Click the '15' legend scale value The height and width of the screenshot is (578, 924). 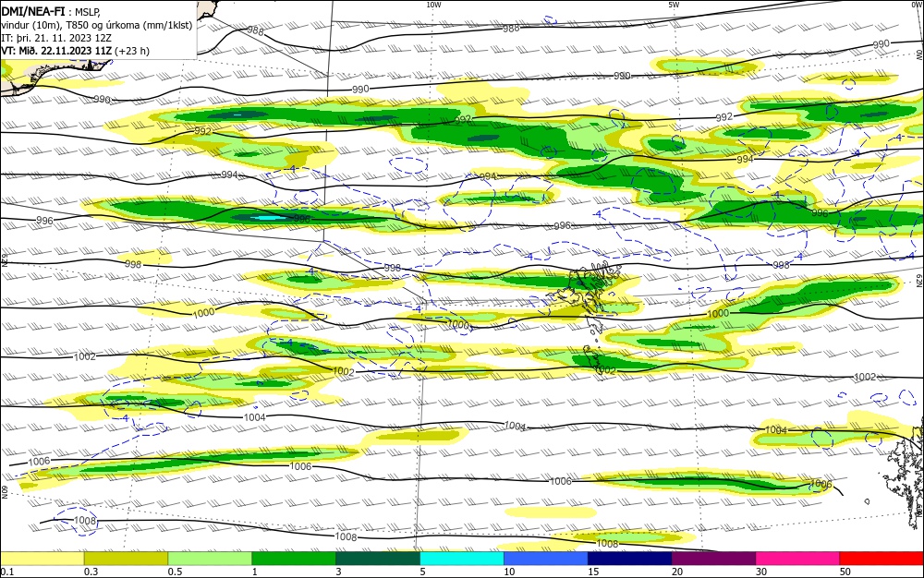pyautogui.click(x=593, y=572)
